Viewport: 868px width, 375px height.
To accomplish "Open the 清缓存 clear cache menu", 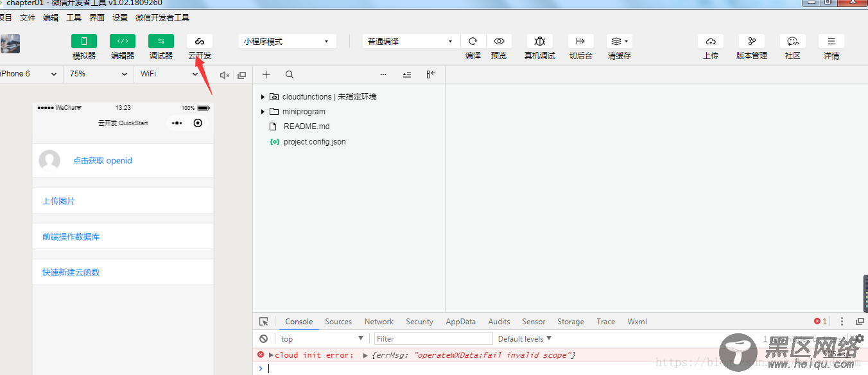I will point(620,41).
